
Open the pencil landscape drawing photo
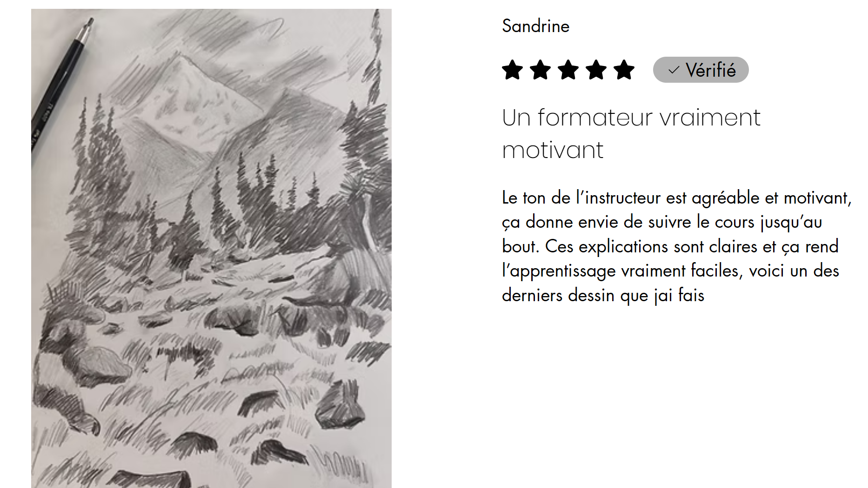tap(211, 248)
